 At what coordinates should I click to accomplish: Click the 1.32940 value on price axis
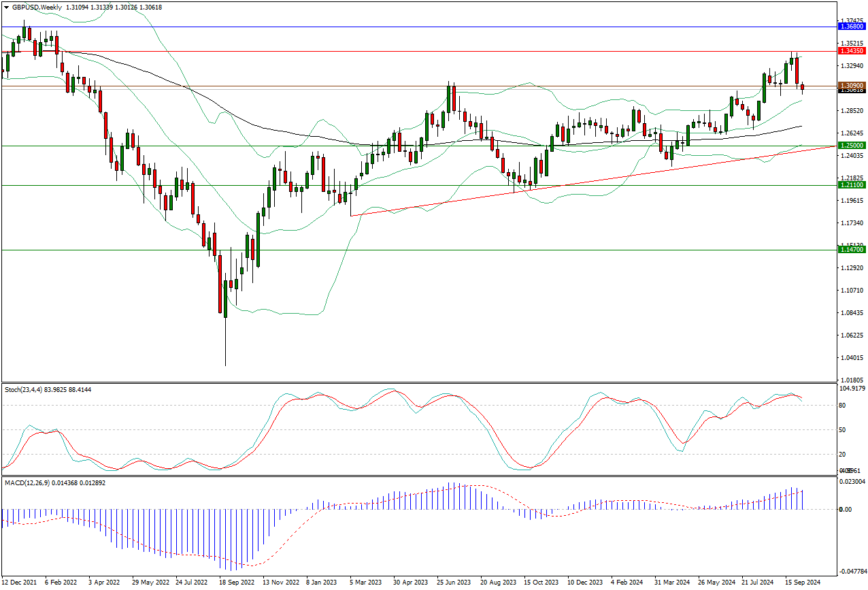[x=852, y=66]
